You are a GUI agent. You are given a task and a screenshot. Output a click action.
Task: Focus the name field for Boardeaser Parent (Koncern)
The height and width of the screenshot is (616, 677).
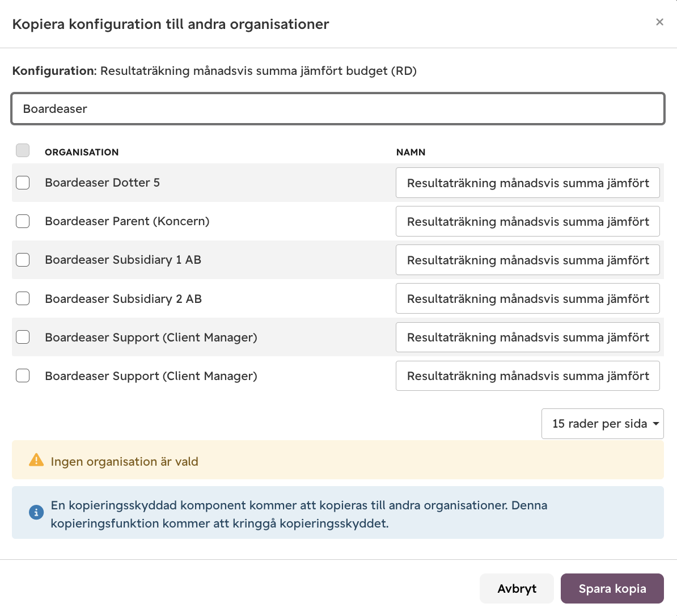(528, 221)
